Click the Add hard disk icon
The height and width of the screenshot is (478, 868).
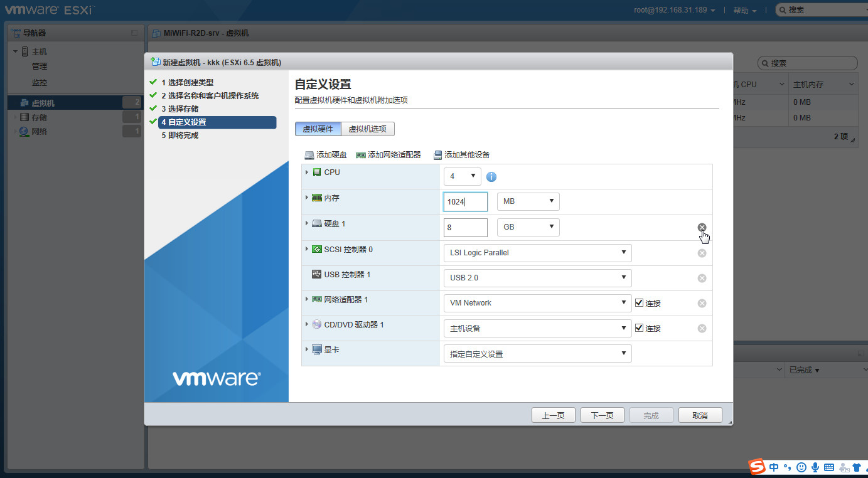309,155
